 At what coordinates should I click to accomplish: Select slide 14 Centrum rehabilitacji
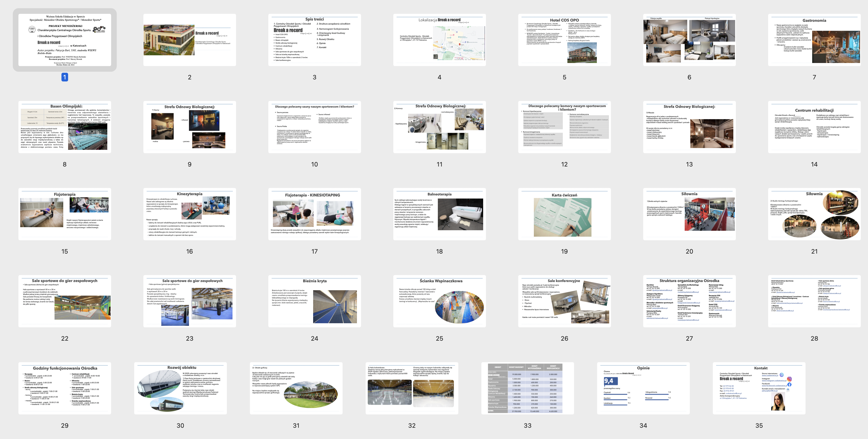(814, 127)
